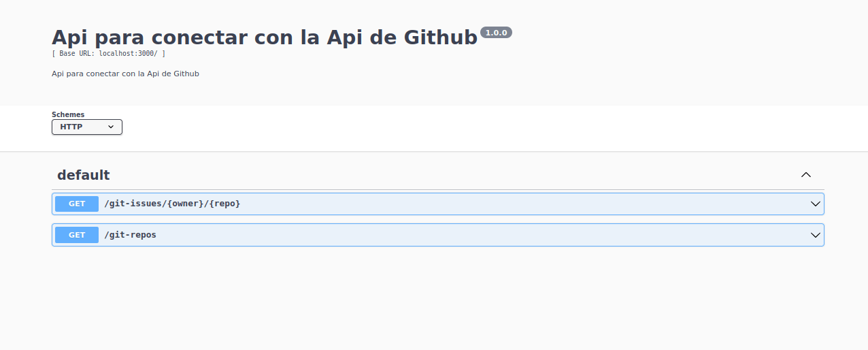
Task: Click the GET badge for git-issues
Action: point(77,204)
